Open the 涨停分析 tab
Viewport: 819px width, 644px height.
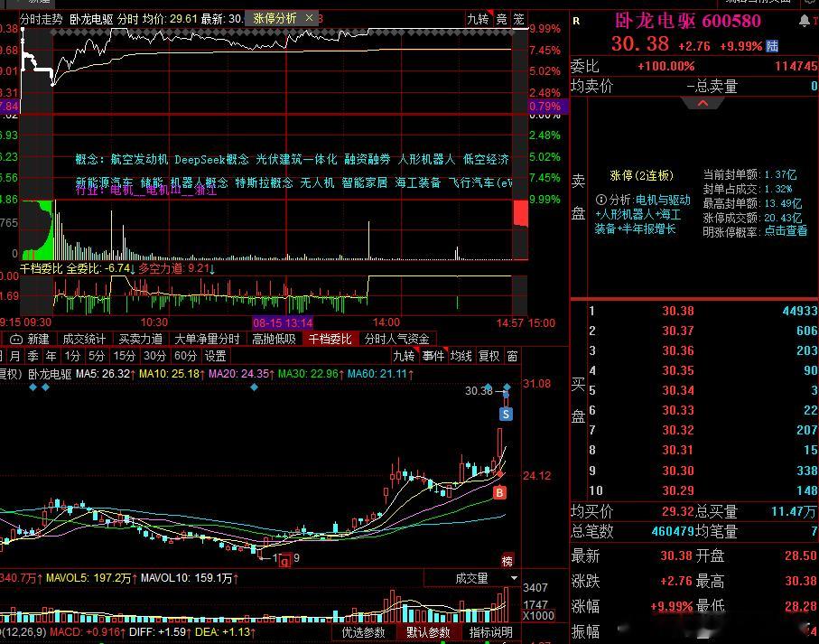[275, 19]
